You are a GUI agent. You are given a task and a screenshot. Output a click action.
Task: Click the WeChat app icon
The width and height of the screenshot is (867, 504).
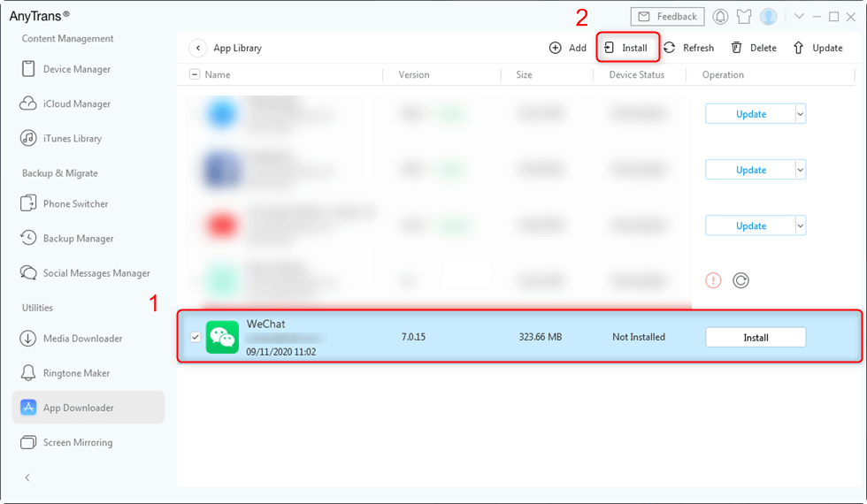222,337
